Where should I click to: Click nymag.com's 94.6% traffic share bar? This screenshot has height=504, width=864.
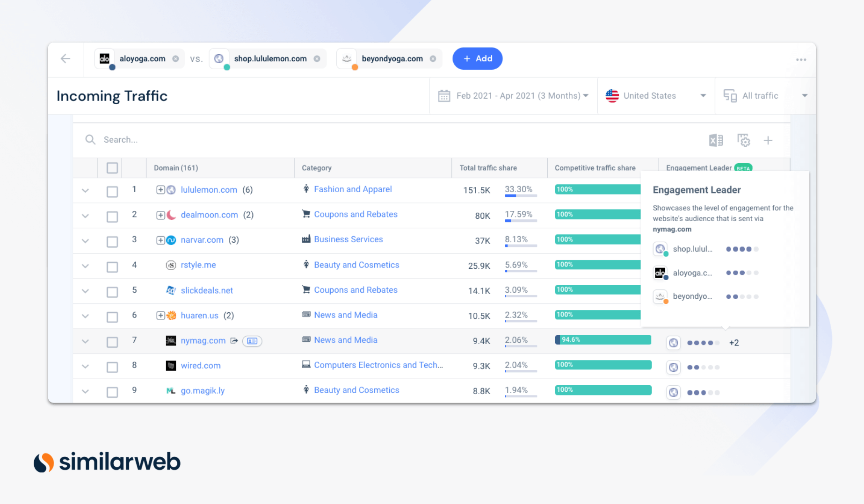click(603, 340)
